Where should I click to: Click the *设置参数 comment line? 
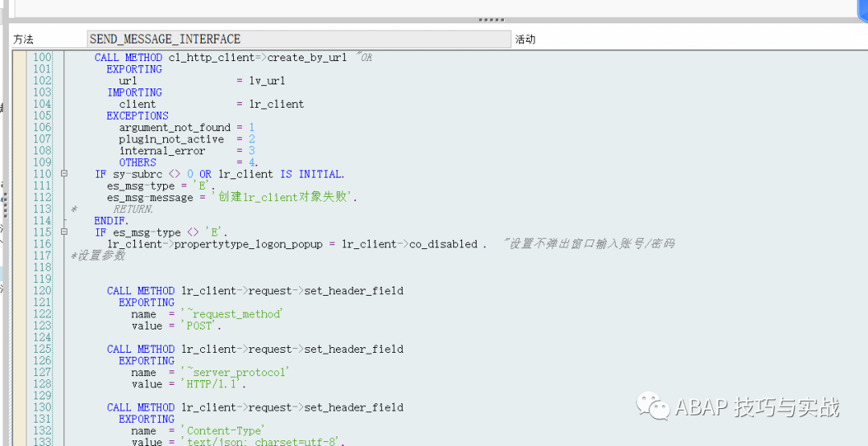tap(97, 256)
